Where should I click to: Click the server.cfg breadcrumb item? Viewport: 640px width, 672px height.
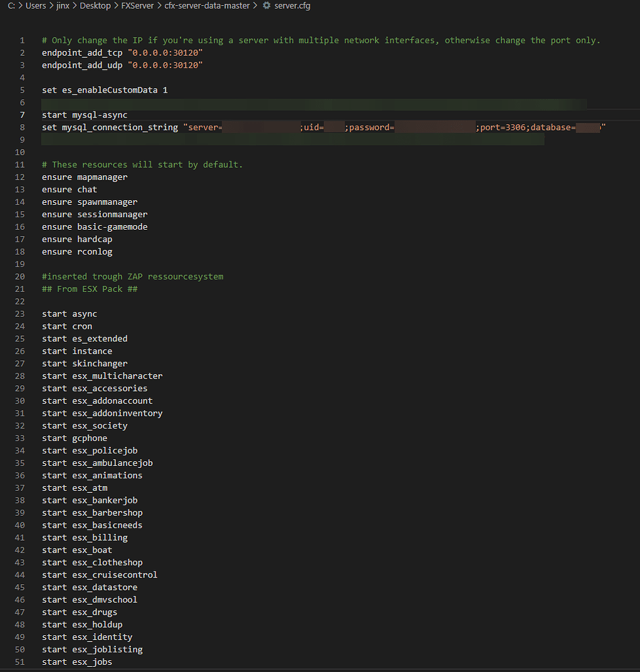coord(292,5)
